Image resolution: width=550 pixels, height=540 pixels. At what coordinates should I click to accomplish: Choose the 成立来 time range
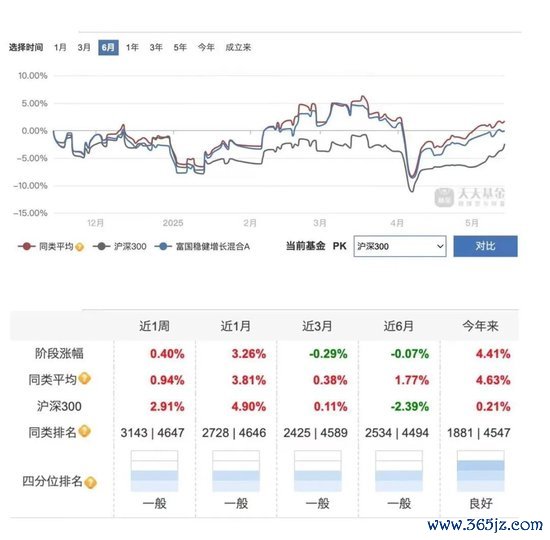(x=238, y=47)
